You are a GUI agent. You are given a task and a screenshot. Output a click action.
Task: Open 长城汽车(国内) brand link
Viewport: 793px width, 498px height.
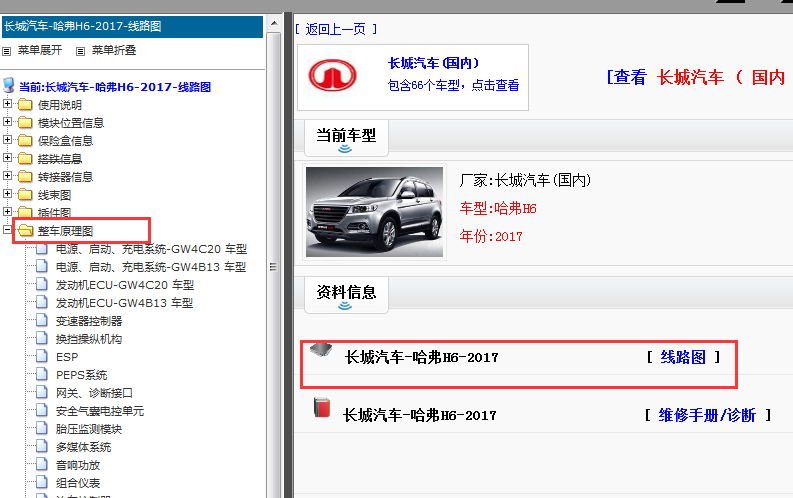pos(433,64)
